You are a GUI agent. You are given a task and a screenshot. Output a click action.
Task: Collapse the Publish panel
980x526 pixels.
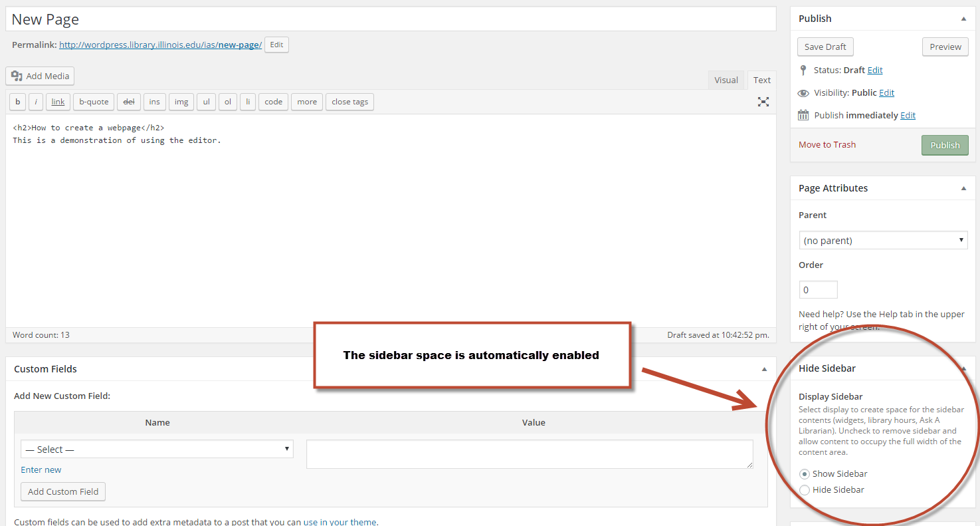pyautogui.click(x=963, y=19)
